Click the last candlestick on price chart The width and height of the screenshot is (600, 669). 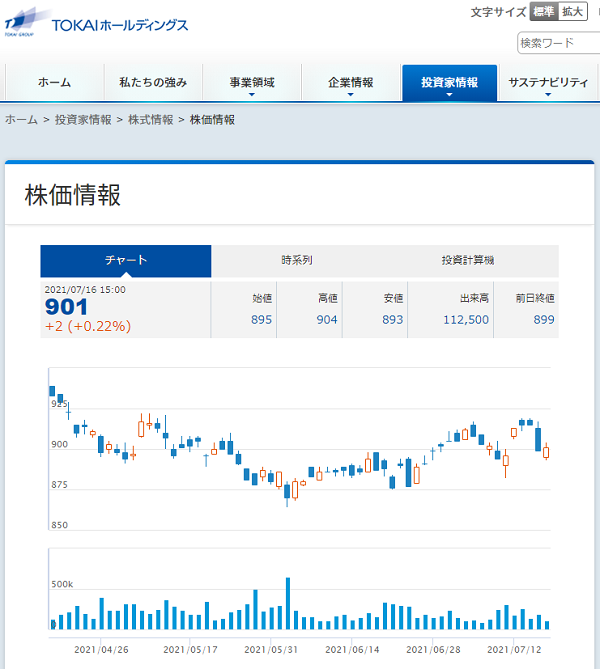click(x=546, y=451)
